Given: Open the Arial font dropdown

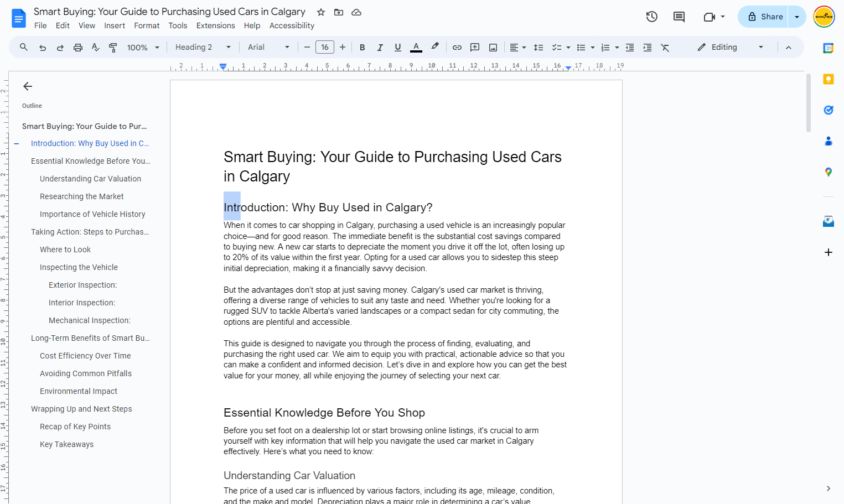Looking at the screenshot, I should click(x=268, y=48).
